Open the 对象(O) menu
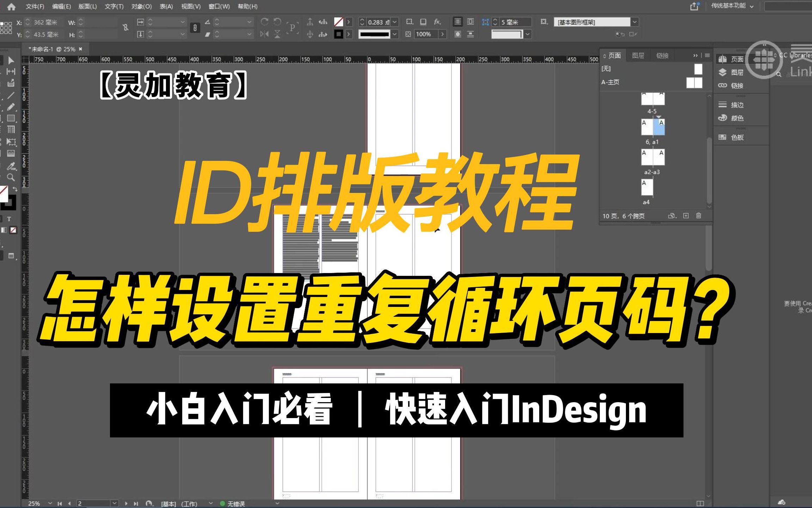 pyautogui.click(x=142, y=6)
